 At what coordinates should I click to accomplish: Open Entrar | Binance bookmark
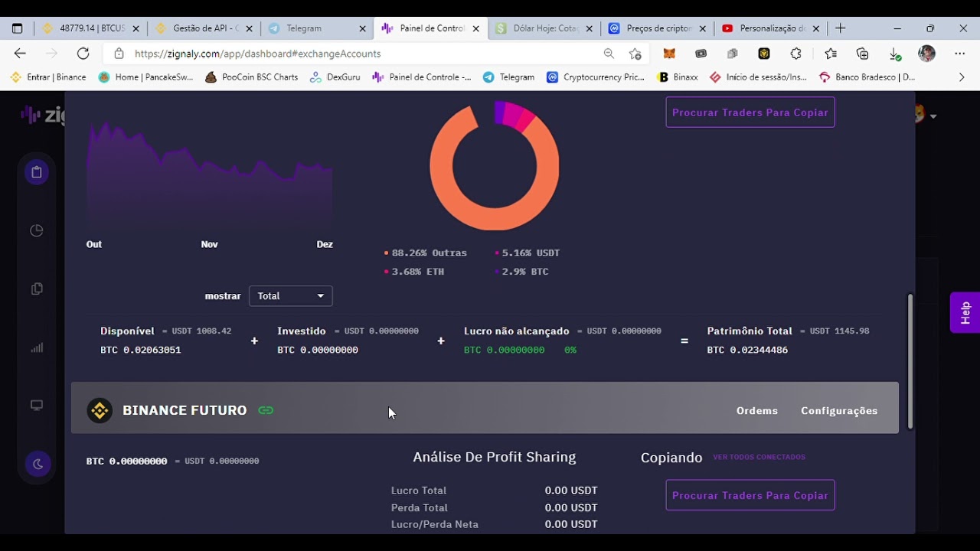tap(48, 77)
